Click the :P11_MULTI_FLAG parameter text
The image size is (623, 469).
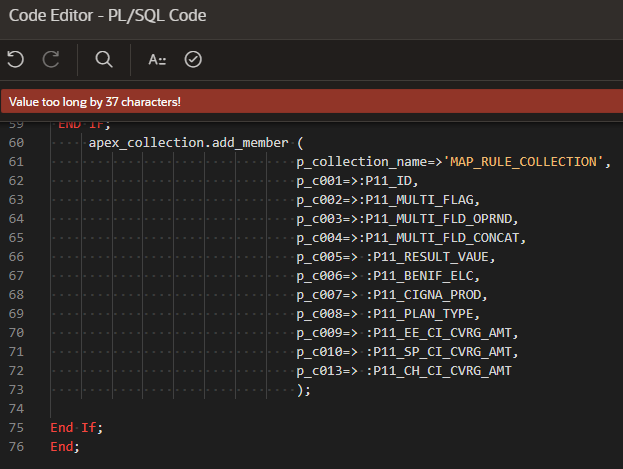416,200
